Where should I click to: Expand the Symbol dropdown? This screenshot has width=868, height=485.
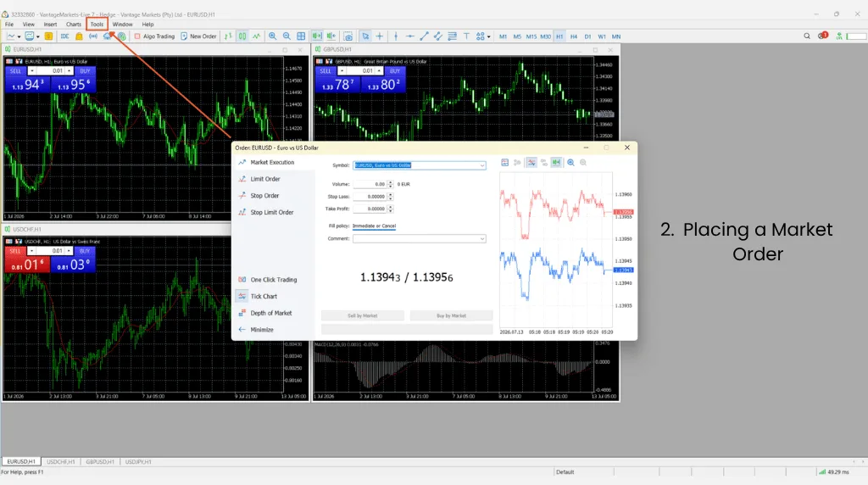pos(482,165)
